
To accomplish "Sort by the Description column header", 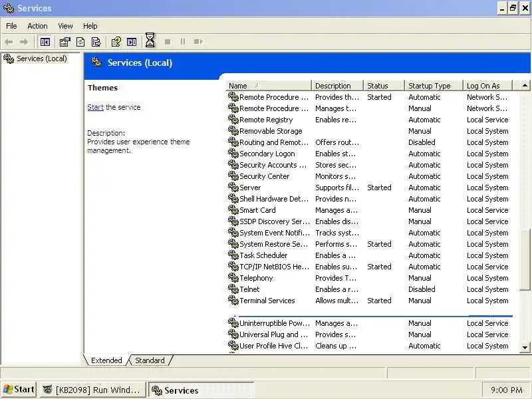I will click(337, 86).
